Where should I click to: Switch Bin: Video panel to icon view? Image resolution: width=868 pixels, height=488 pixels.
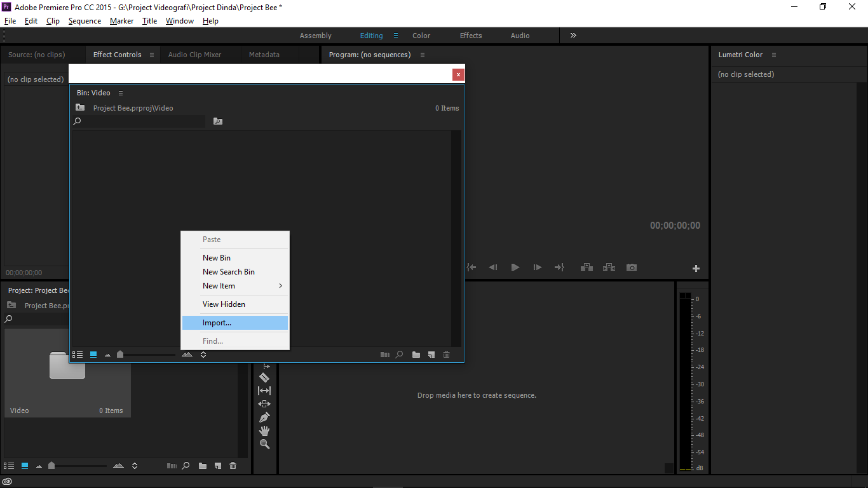93,355
